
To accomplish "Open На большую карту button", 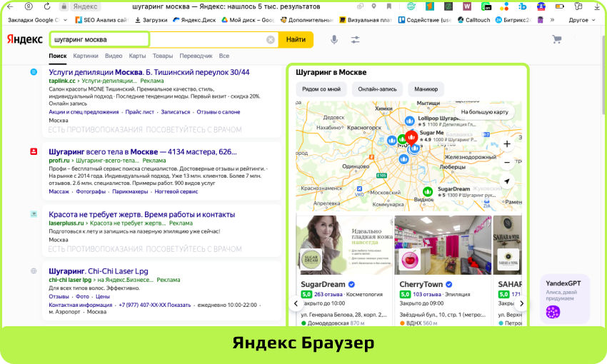I will point(485,112).
